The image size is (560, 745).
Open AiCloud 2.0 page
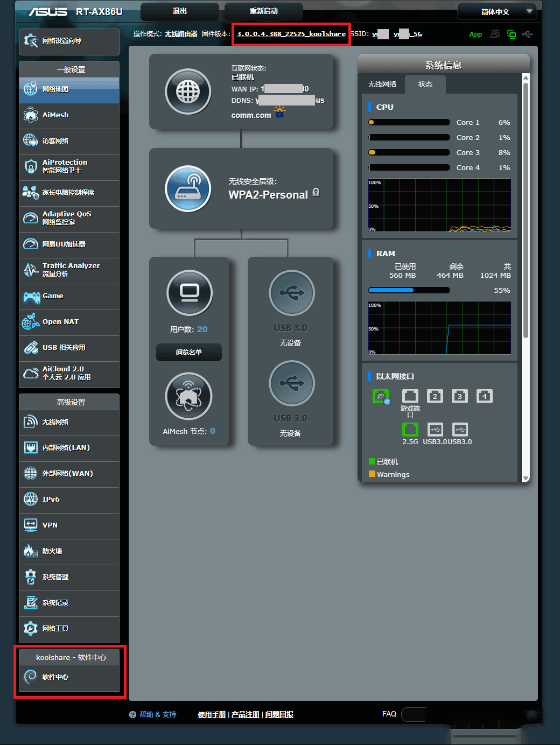pyautogui.click(x=69, y=374)
